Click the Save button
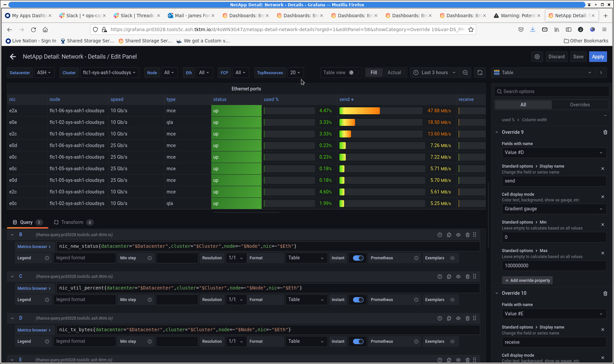 (578, 57)
